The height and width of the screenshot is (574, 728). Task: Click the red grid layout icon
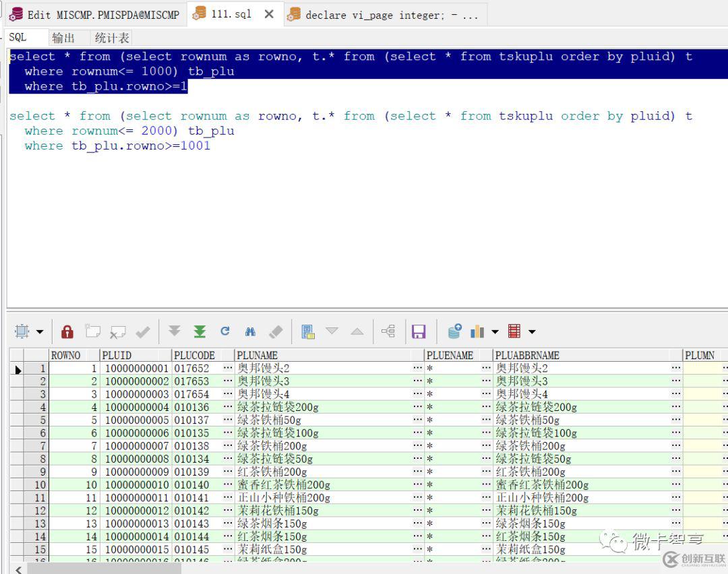[514, 331]
